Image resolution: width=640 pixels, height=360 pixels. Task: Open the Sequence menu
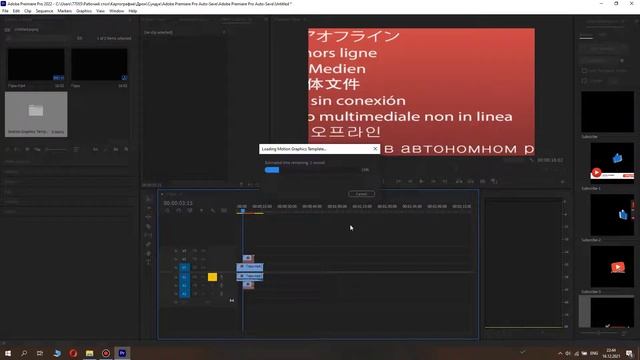pos(44,11)
